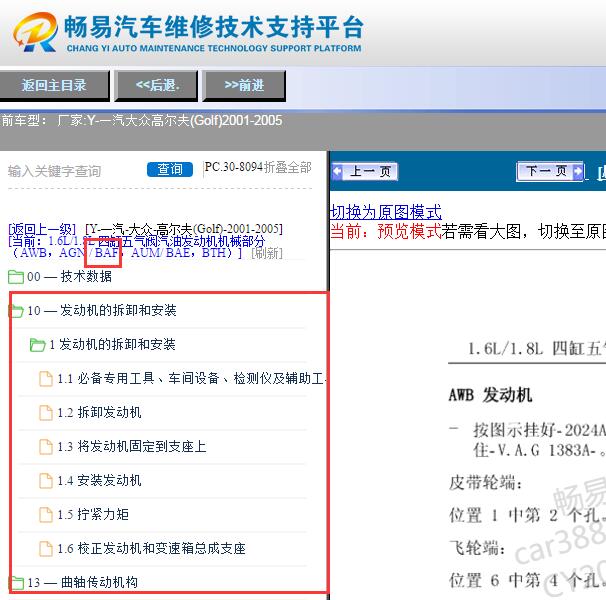Expand 00 — 技术数据 tree item
Screen dimensions: 606x600
70,277
